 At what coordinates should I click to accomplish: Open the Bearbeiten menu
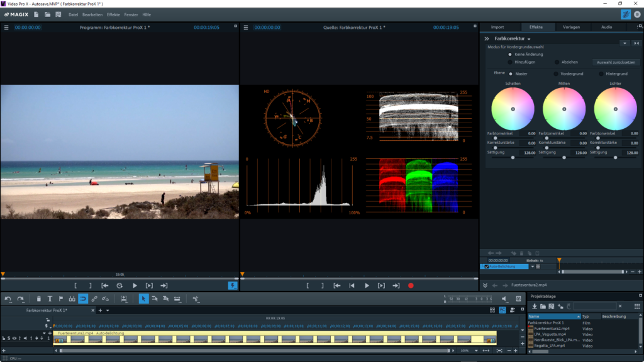pyautogui.click(x=92, y=15)
